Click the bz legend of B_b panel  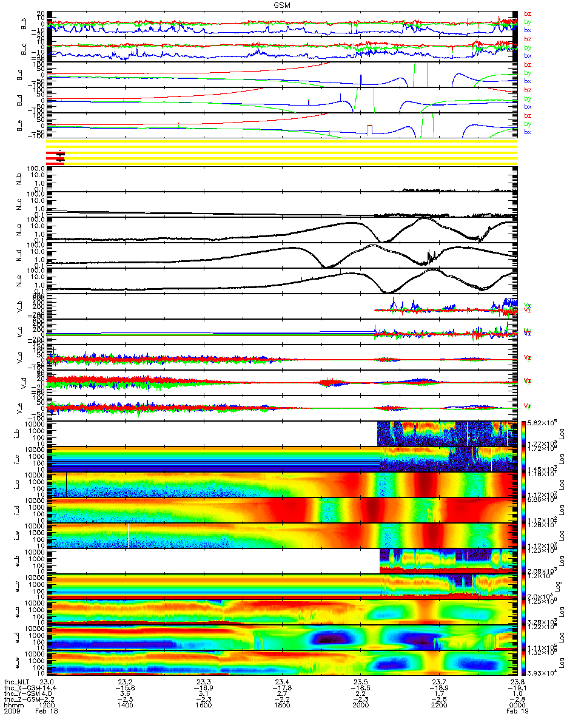(528, 14)
